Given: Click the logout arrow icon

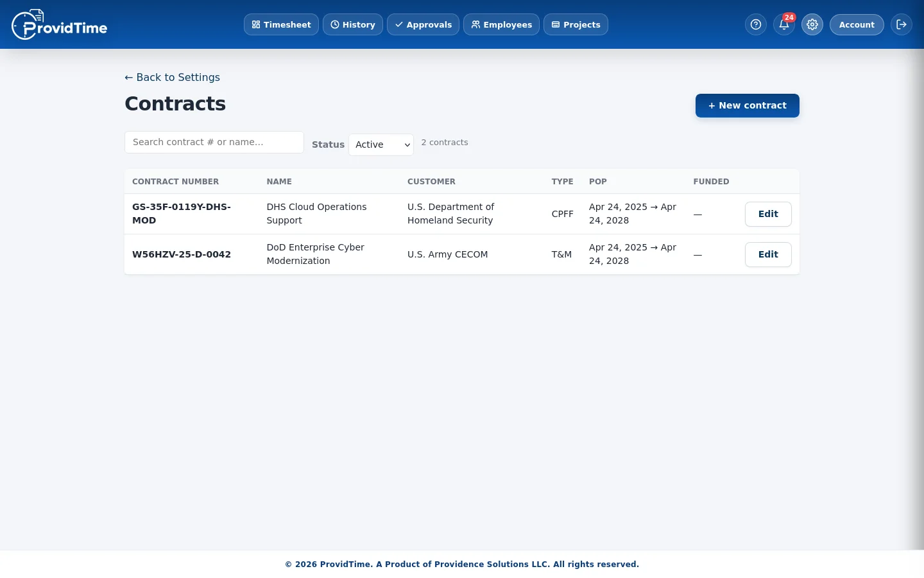Looking at the screenshot, I should point(902,24).
